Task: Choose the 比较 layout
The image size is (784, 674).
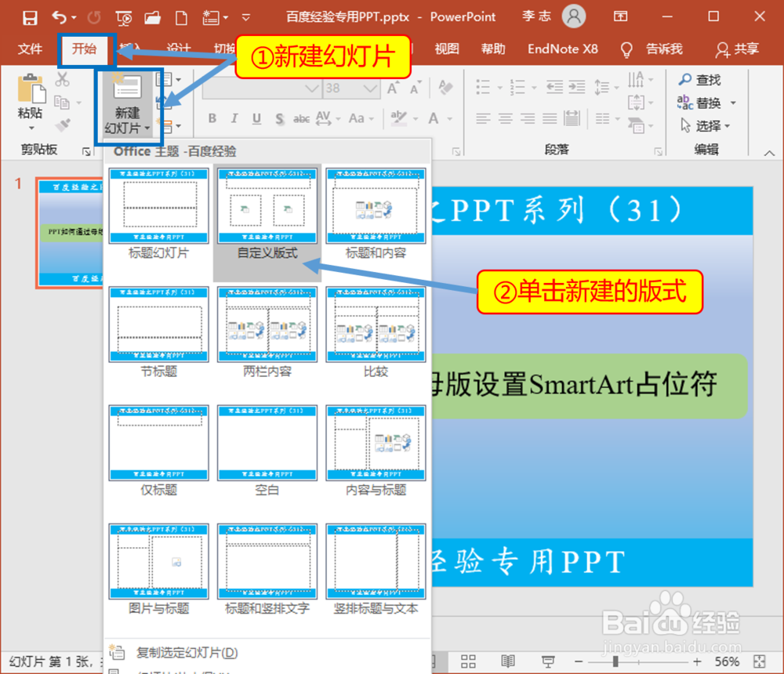Action: point(376,332)
